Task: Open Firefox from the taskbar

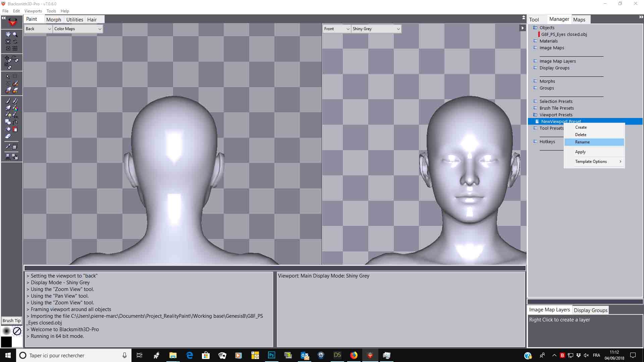Action: (x=354, y=355)
